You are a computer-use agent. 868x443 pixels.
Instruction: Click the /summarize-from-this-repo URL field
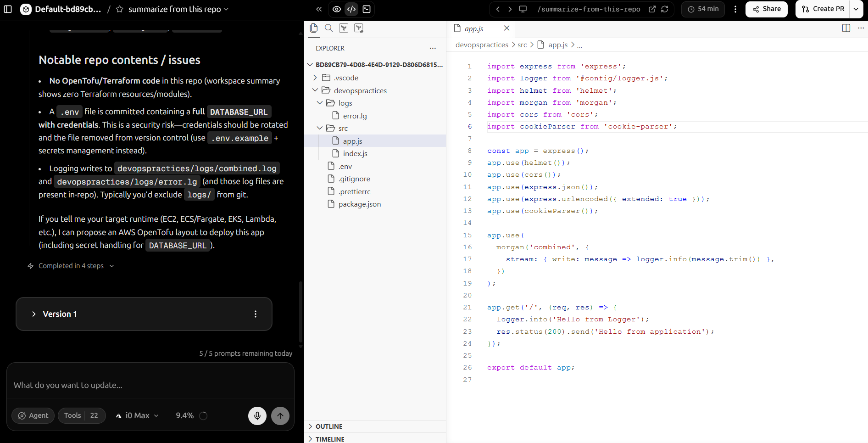click(589, 9)
